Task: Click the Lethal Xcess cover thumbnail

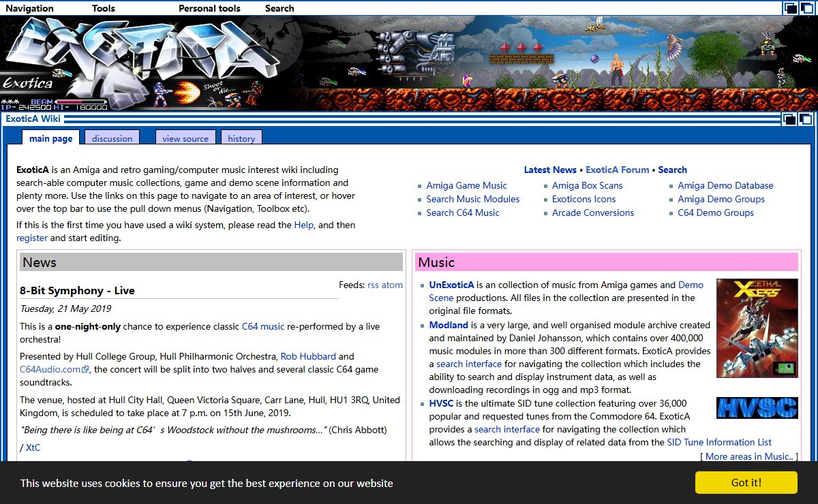Action: click(757, 328)
